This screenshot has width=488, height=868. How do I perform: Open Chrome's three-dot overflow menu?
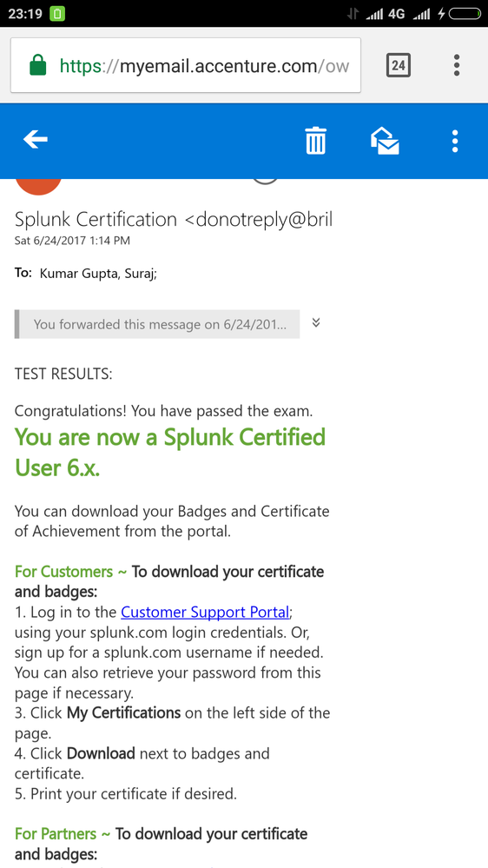click(x=457, y=65)
